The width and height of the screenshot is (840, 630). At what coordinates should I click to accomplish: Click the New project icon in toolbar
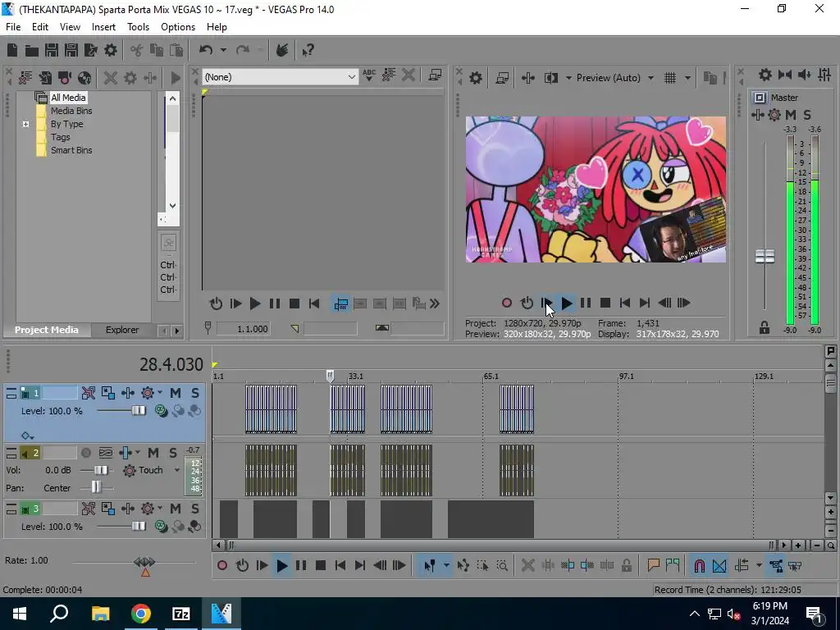pos(12,50)
